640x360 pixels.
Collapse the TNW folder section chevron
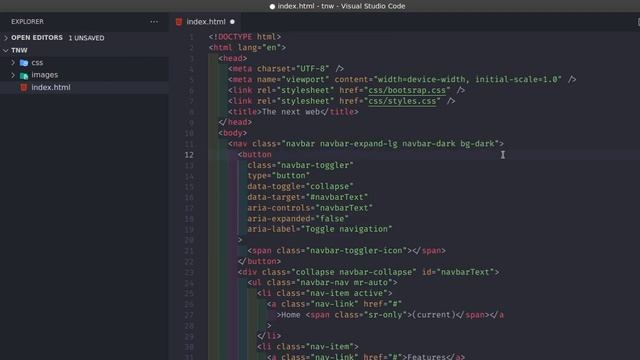coord(6,50)
